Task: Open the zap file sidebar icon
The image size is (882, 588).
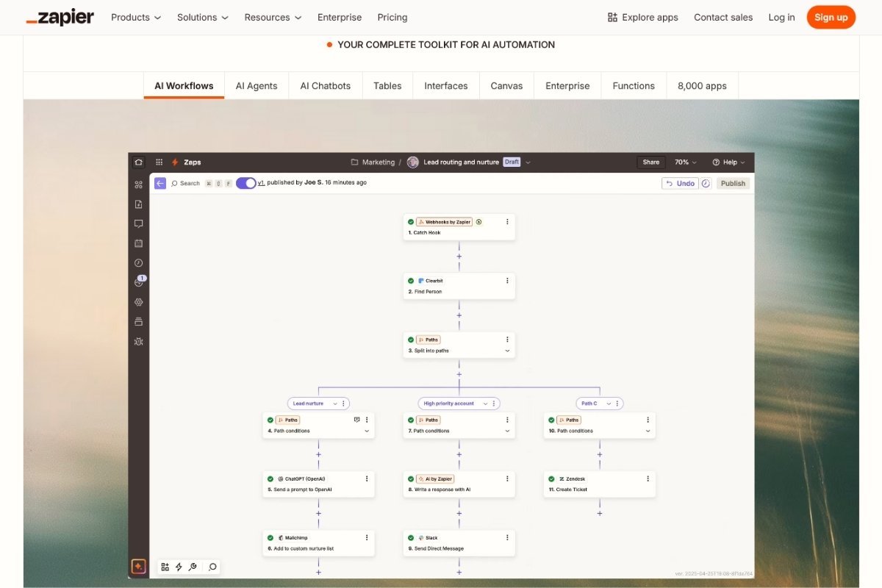Action: pyautogui.click(x=138, y=204)
